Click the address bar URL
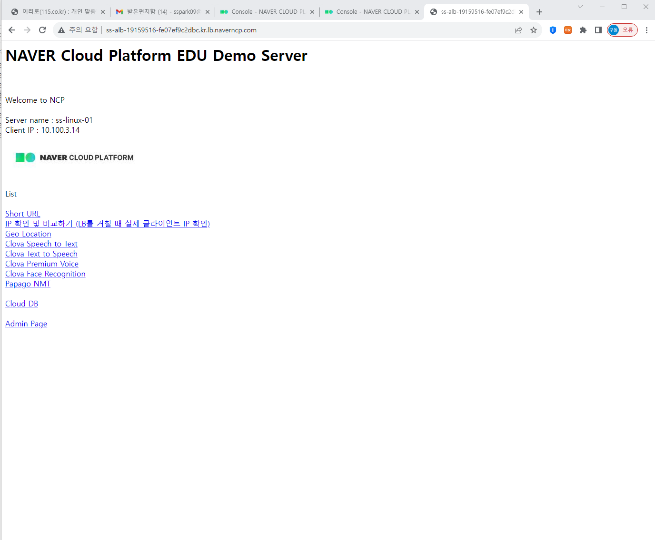655x540 pixels. tap(181, 30)
